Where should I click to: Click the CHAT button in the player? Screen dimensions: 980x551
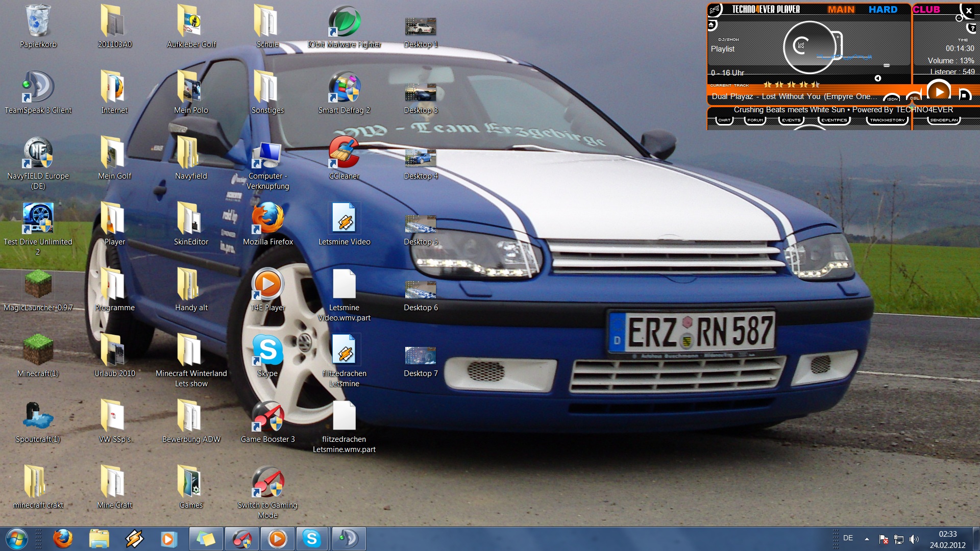point(724,120)
